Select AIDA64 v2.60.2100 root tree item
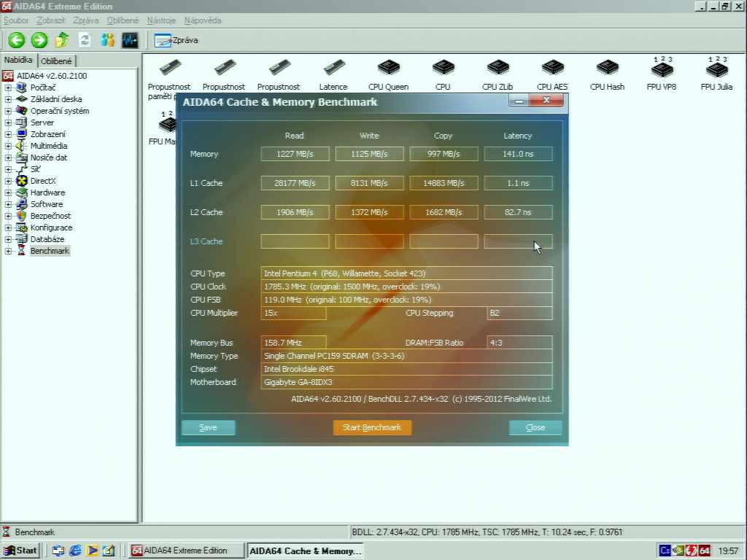747x560 pixels. pos(52,76)
